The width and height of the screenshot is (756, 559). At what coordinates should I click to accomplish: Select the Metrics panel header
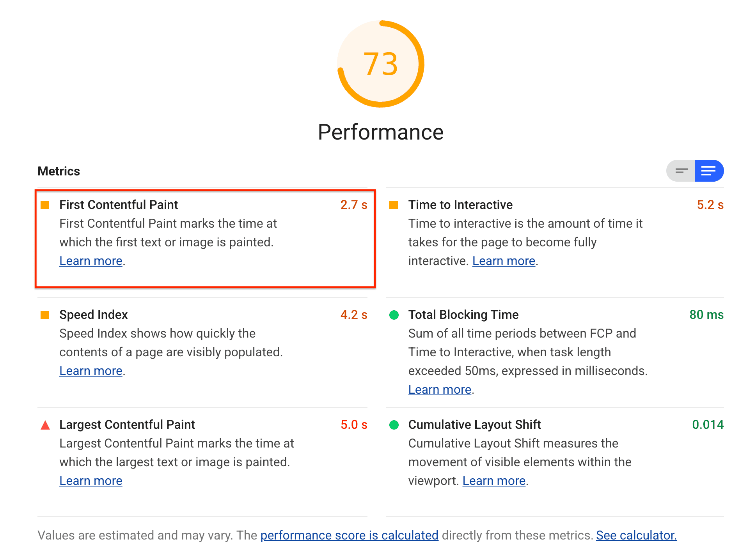coord(58,171)
